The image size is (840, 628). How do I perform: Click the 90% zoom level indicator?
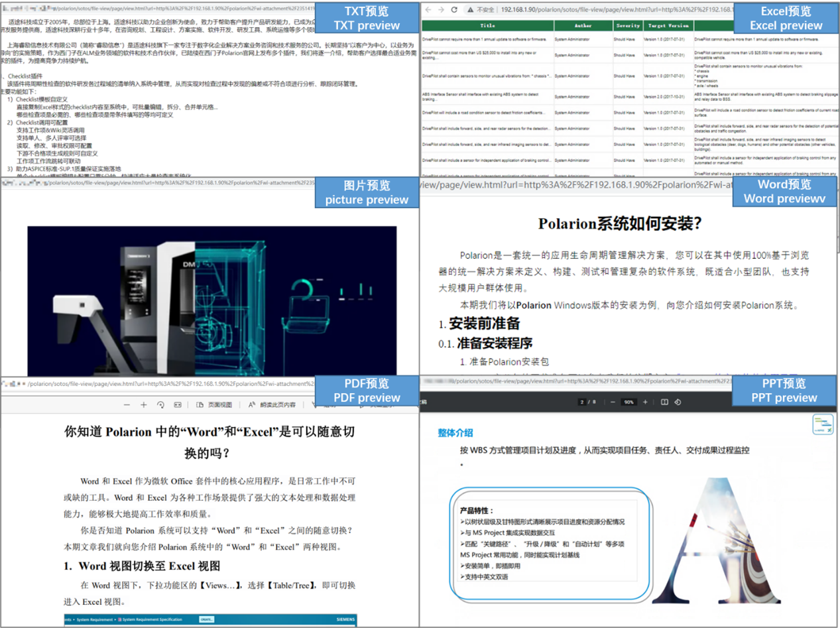[628, 403]
